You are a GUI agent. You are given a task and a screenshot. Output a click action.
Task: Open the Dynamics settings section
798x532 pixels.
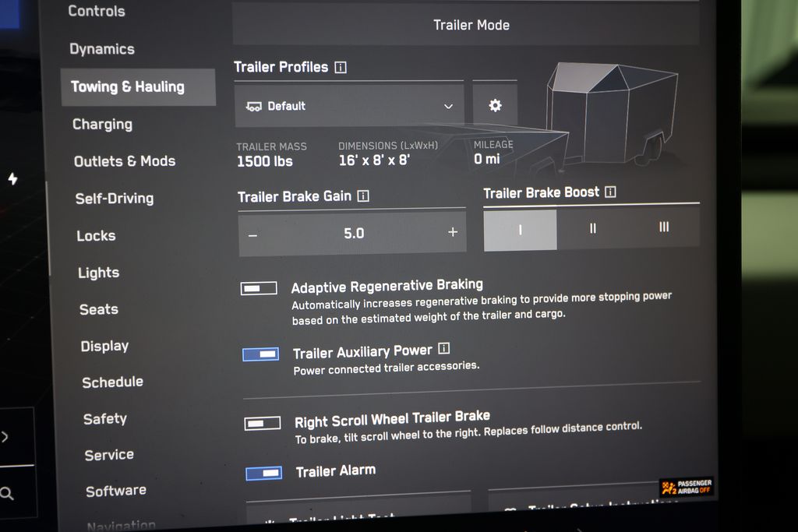102,49
